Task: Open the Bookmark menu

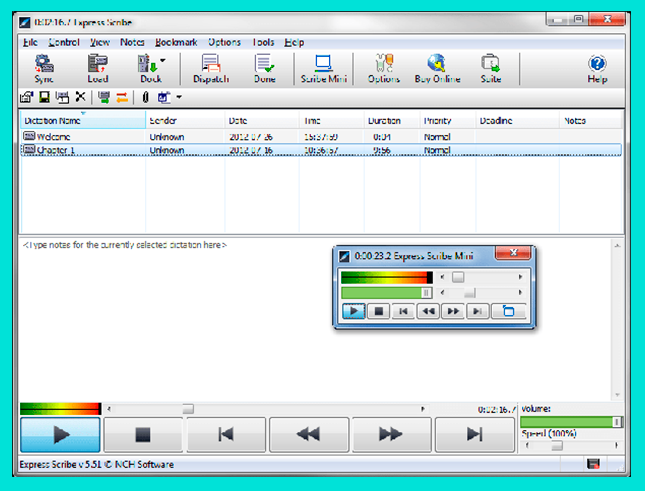Action: [x=176, y=42]
